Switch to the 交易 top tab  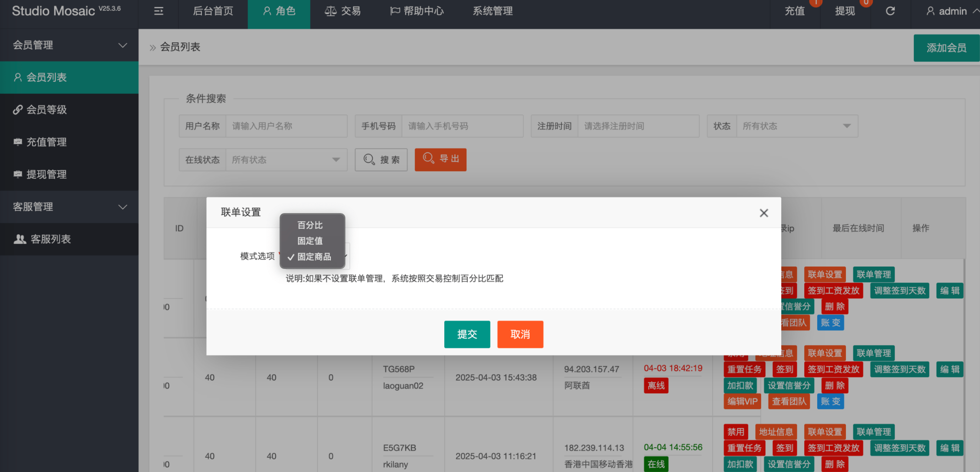pyautogui.click(x=343, y=11)
